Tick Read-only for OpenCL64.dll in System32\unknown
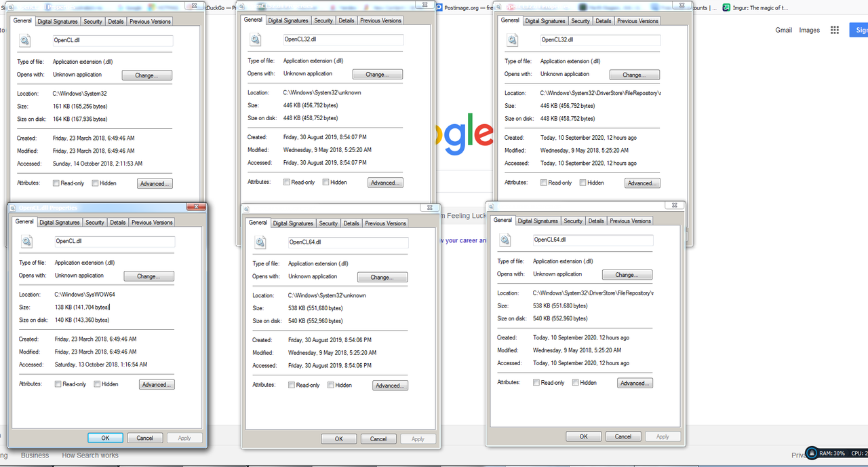868x467 pixels. tap(291, 385)
